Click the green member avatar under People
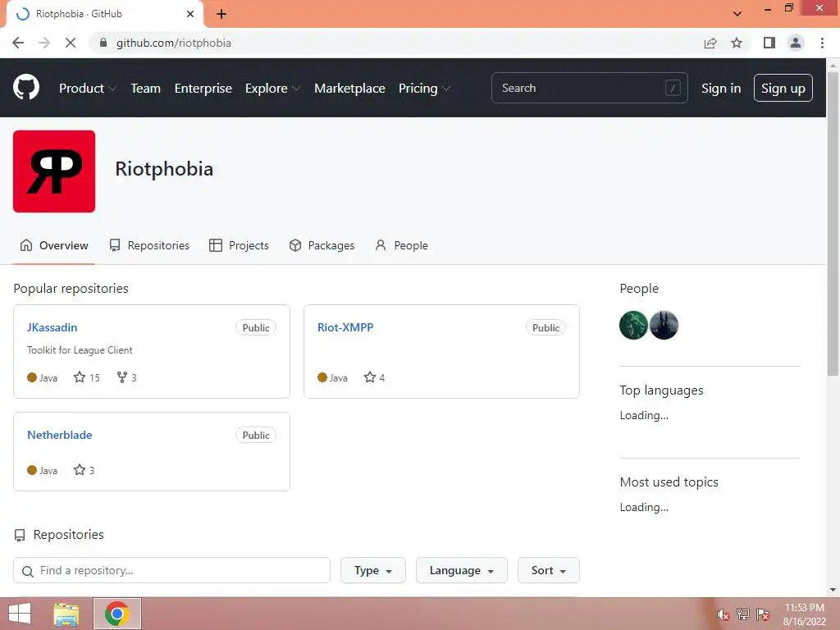 pyautogui.click(x=634, y=325)
